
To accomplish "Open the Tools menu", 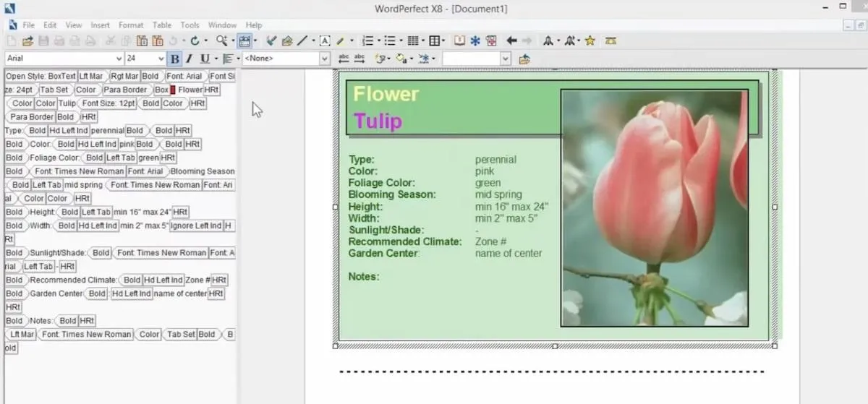I will pyautogui.click(x=190, y=25).
